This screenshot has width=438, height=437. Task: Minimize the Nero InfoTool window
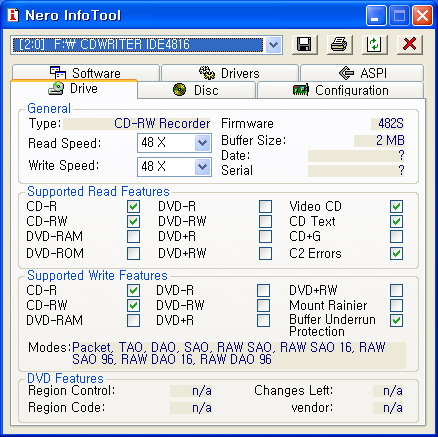point(376,15)
